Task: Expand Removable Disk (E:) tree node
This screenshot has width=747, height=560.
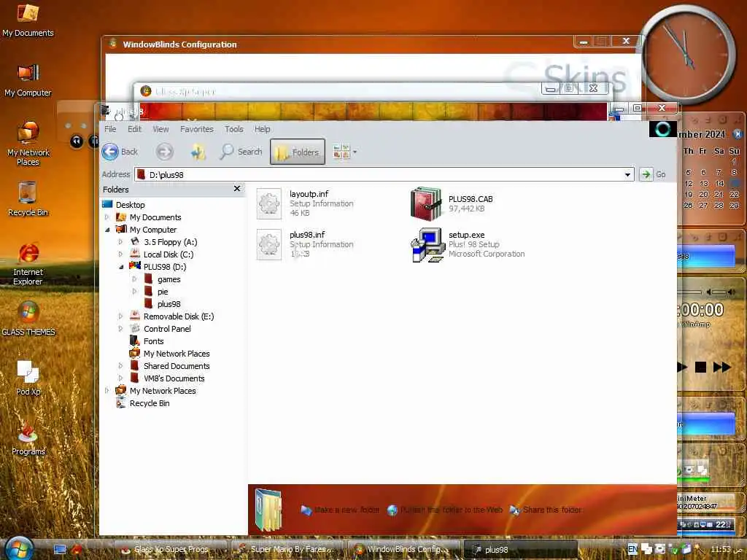Action: pyautogui.click(x=120, y=316)
